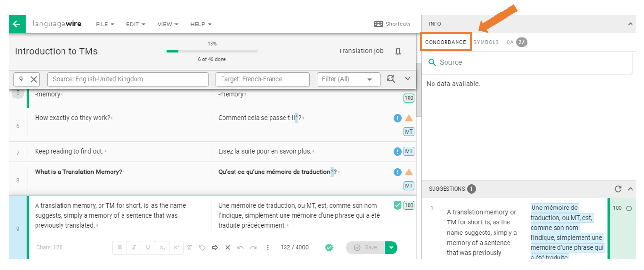Click the copy source to target arrow
644x270 pixels.
pos(215,248)
